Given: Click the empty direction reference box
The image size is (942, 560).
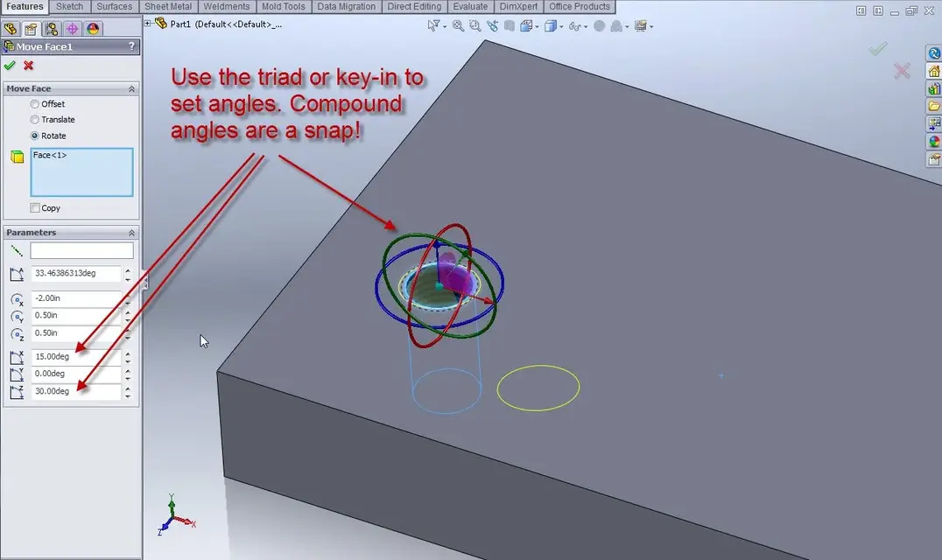Looking at the screenshot, I should click(81, 250).
